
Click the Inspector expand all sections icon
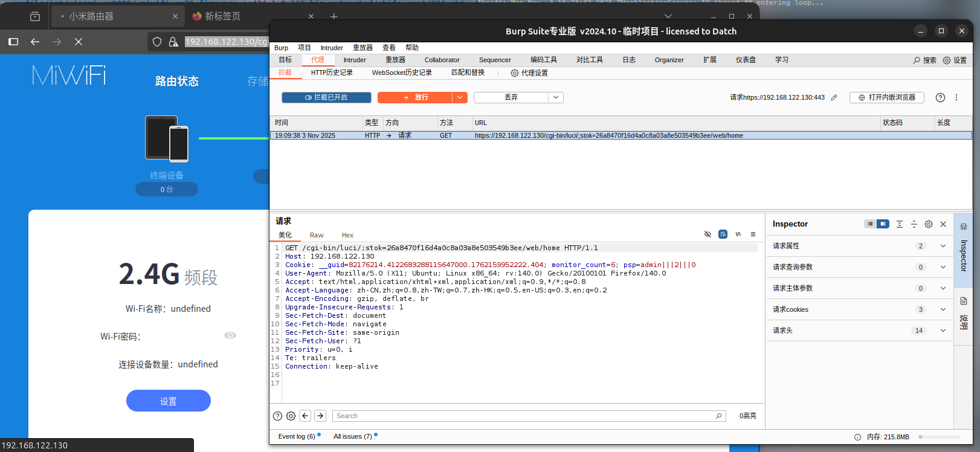coord(900,224)
